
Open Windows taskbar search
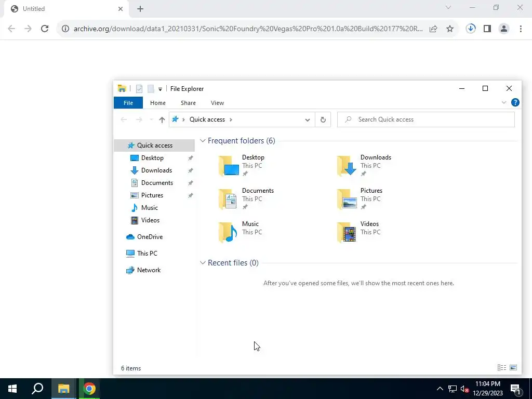37,389
